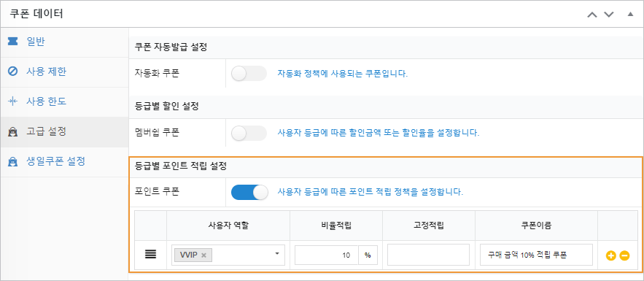Click the ticket icon beside 일반

12,42
